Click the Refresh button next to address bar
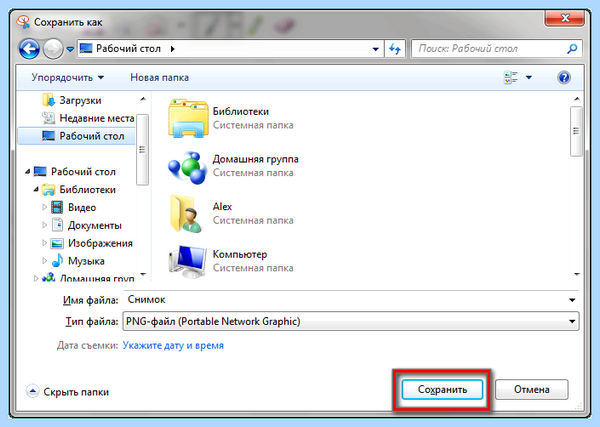The width and height of the screenshot is (600, 427). tap(395, 49)
